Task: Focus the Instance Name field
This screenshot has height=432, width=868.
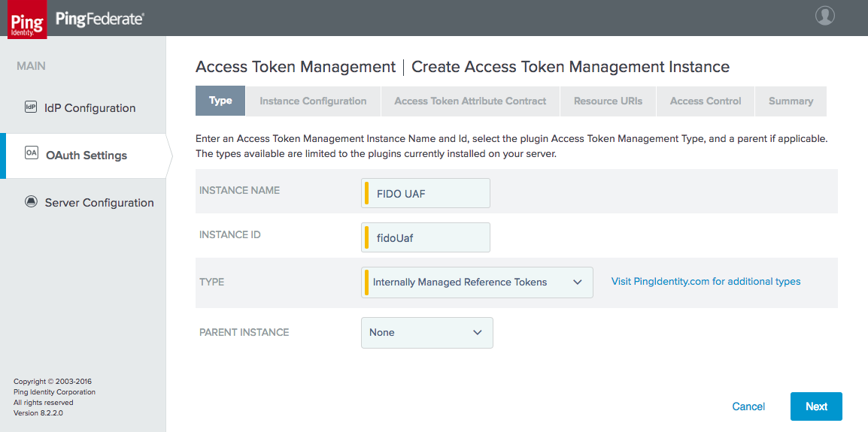Action: 426,193
